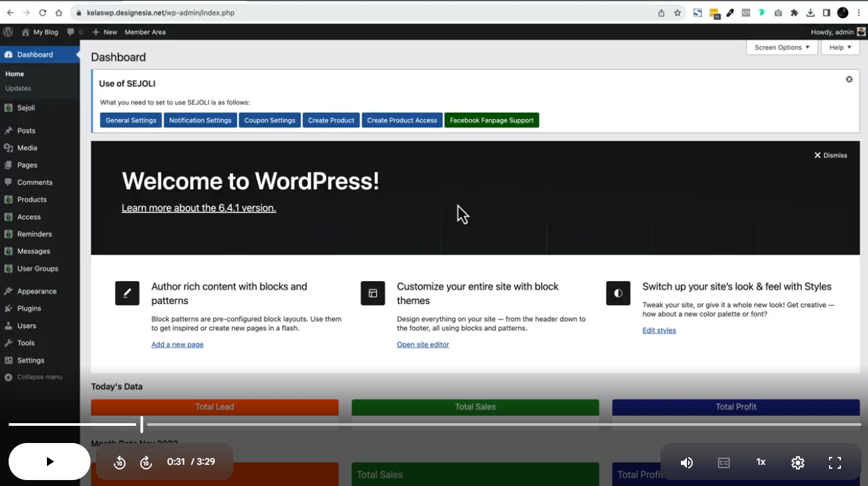The height and width of the screenshot is (486, 868).
Task: Open the browser home page icon
Action: [x=59, y=13]
